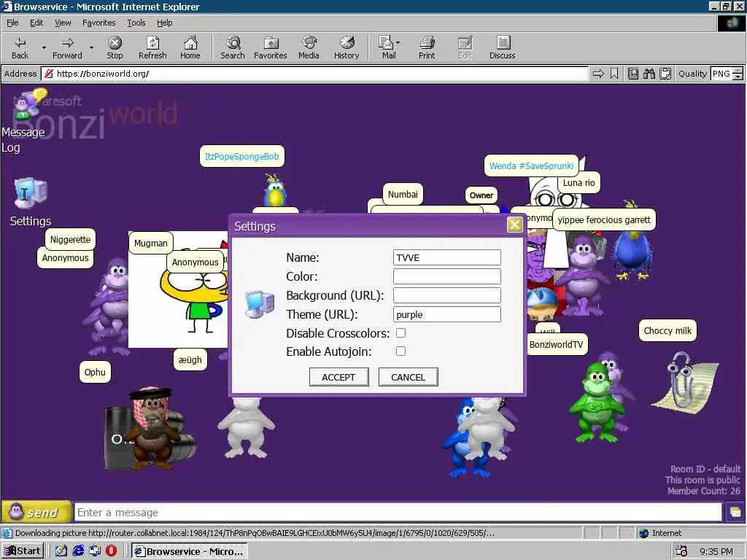The image size is (747, 560).
Task: Click the Go arrow beside the address bar
Action: (x=598, y=74)
